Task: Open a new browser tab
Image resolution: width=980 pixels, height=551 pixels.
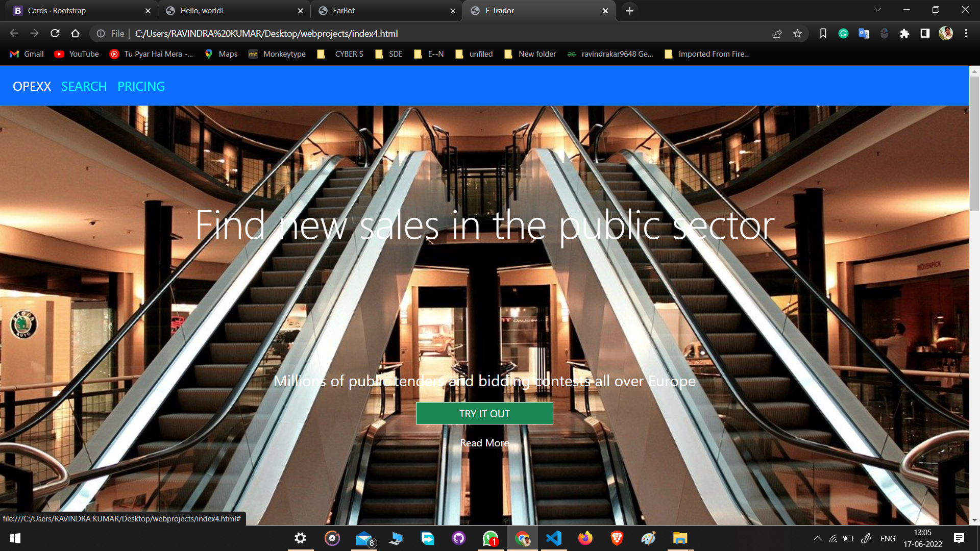Action: coord(629,11)
